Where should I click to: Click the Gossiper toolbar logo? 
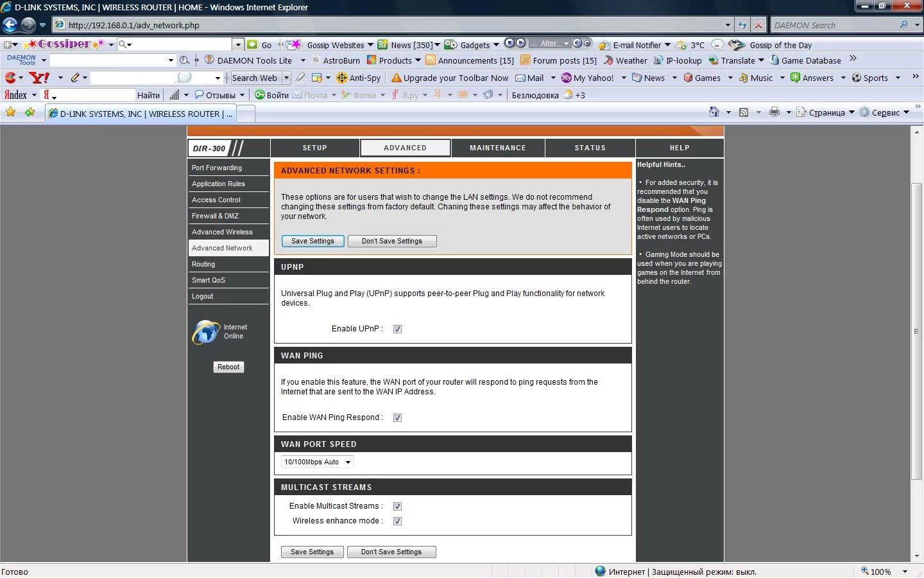tap(64, 44)
